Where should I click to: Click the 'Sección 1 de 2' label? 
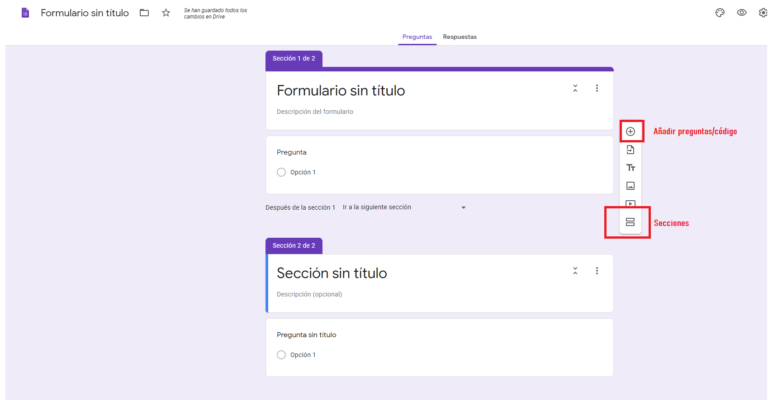pyautogui.click(x=294, y=59)
